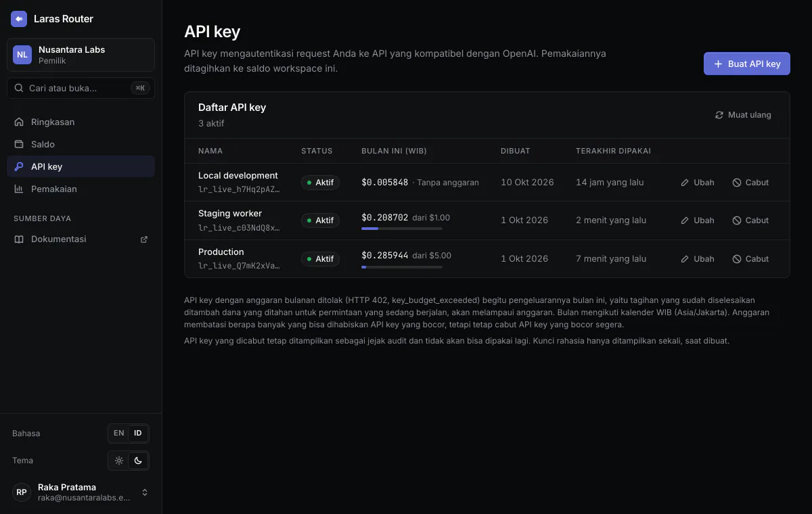Screen dimensions: 812x514
Task: Click the Staging worker key name
Action: pos(230,213)
